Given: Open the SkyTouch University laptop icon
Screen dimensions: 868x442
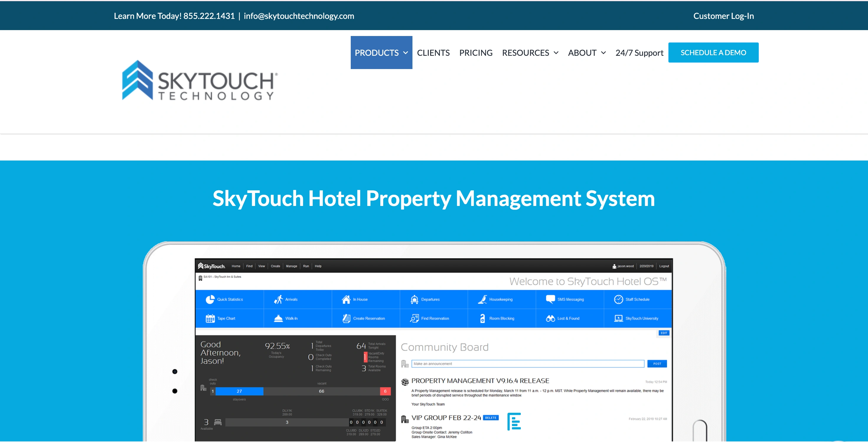Looking at the screenshot, I should [x=618, y=318].
